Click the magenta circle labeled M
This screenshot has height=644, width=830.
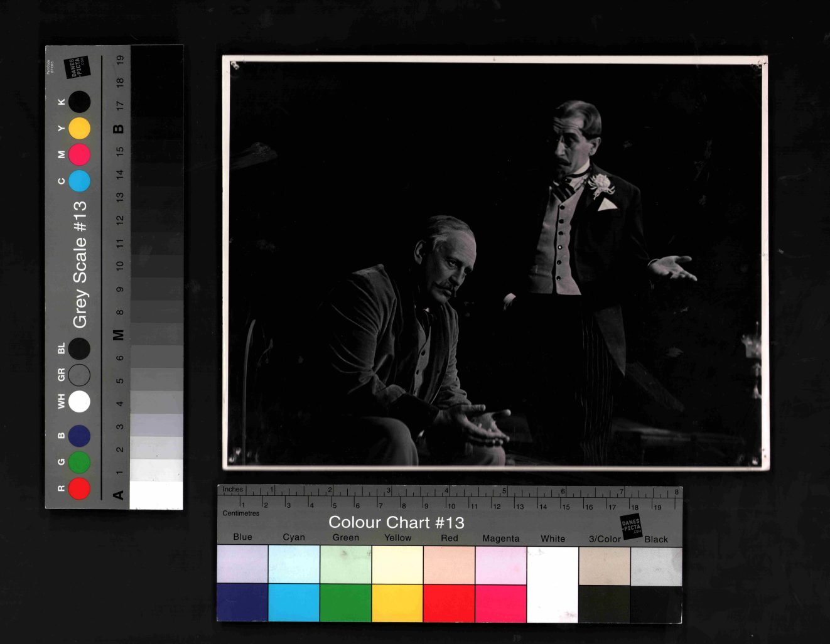coord(79,154)
